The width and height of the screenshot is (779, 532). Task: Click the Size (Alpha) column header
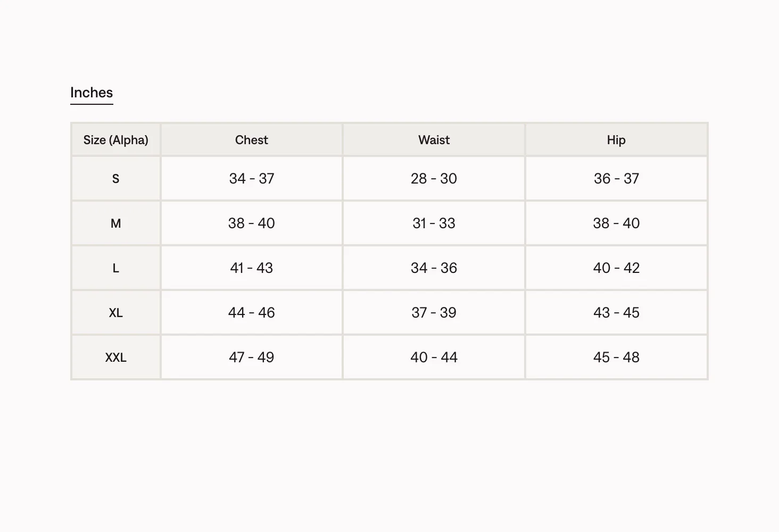point(116,140)
